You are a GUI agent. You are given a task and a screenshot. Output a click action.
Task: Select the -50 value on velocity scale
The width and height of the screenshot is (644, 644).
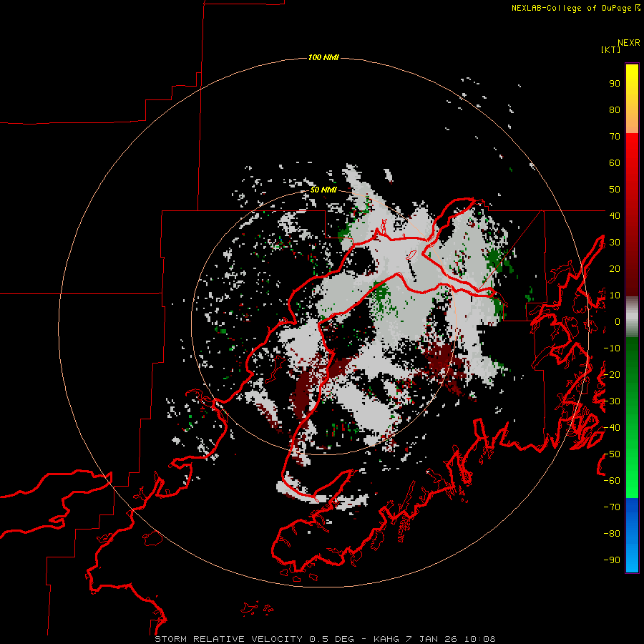click(x=612, y=454)
